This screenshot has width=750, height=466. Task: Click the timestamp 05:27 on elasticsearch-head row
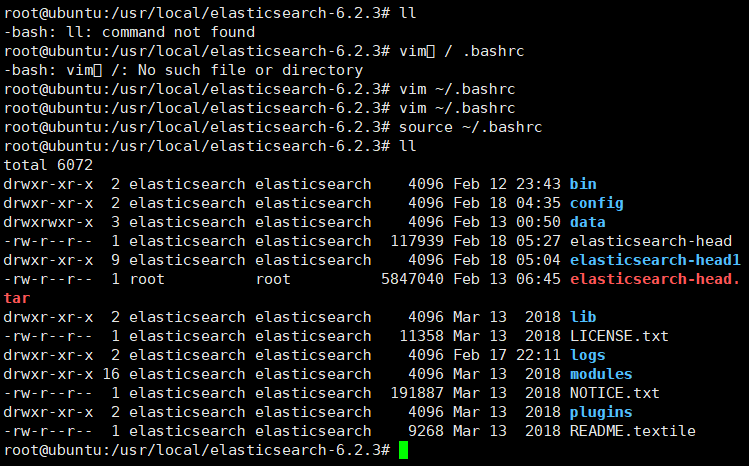538,241
